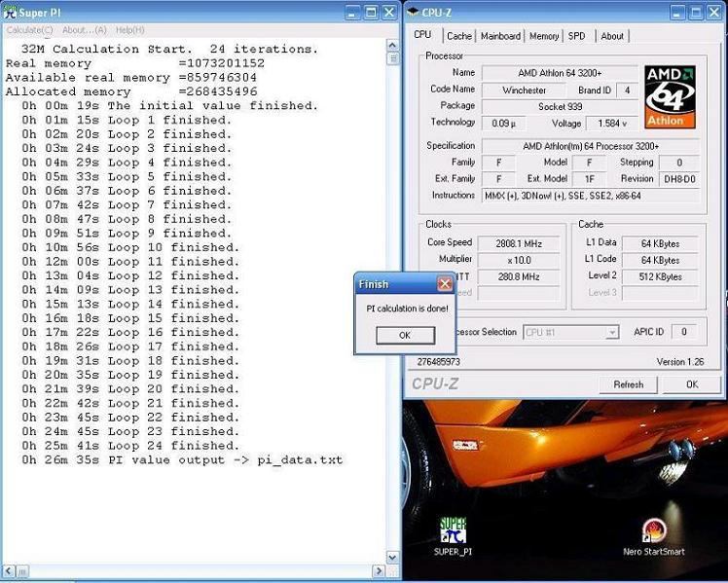Click the Code Name field Winchester
This screenshot has height=583, width=728.
coord(524,91)
